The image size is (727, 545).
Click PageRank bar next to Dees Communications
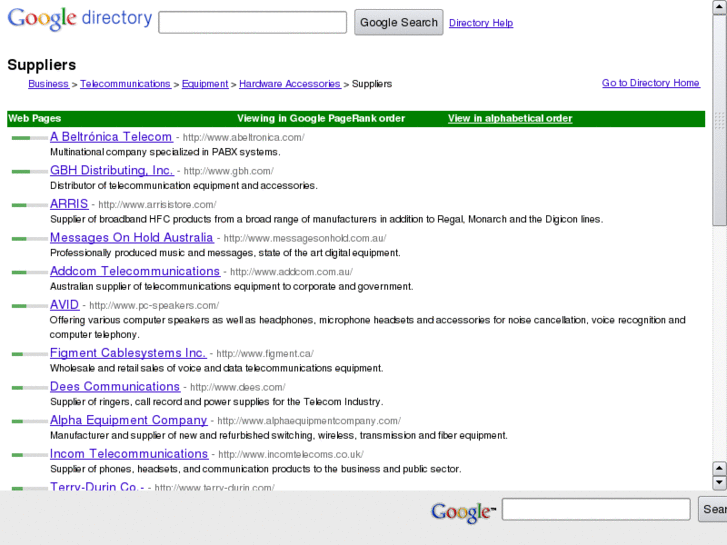(30, 388)
